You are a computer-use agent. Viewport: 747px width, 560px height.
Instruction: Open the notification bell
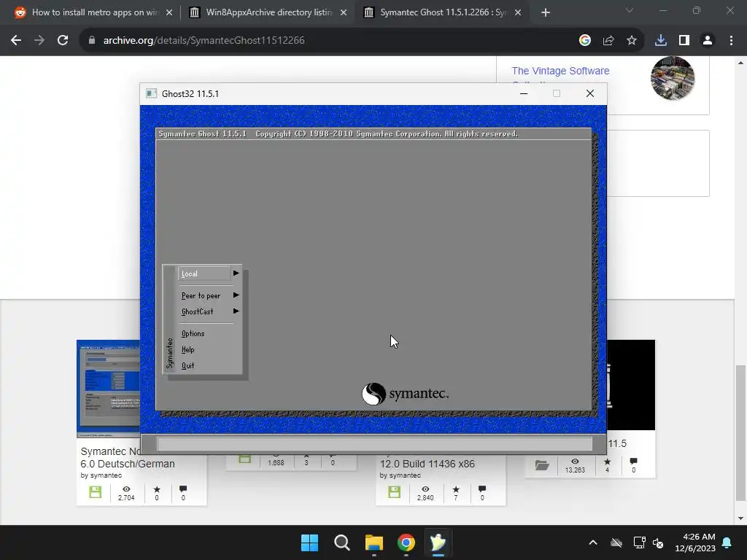point(727,542)
